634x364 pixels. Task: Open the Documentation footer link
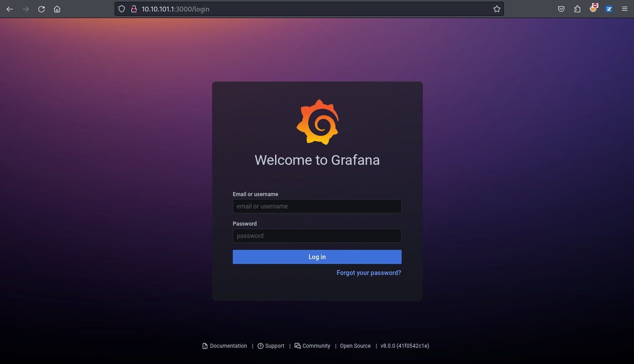(x=228, y=346)
